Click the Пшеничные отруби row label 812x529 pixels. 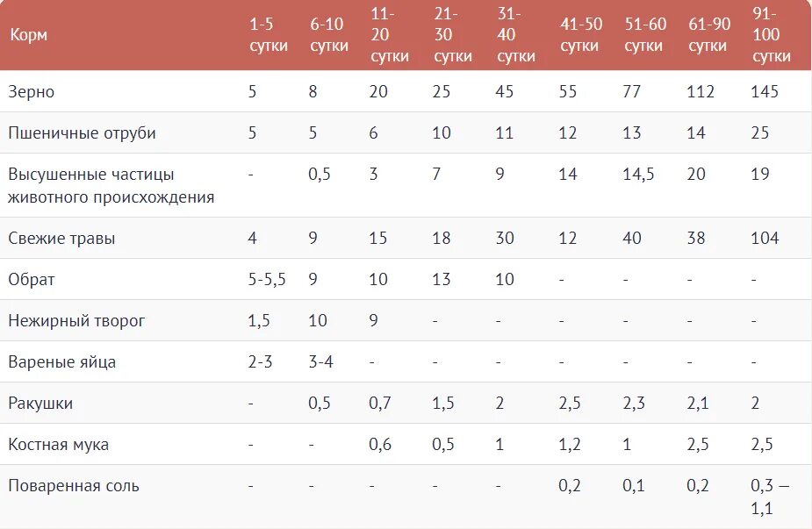(x=82, y=133)
